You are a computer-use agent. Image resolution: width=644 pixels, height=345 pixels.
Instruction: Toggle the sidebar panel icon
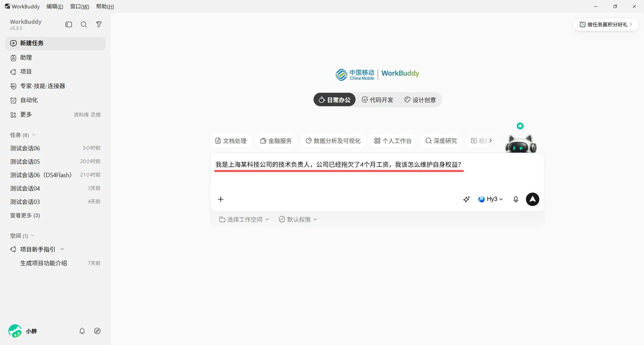(x=69, y=24)
